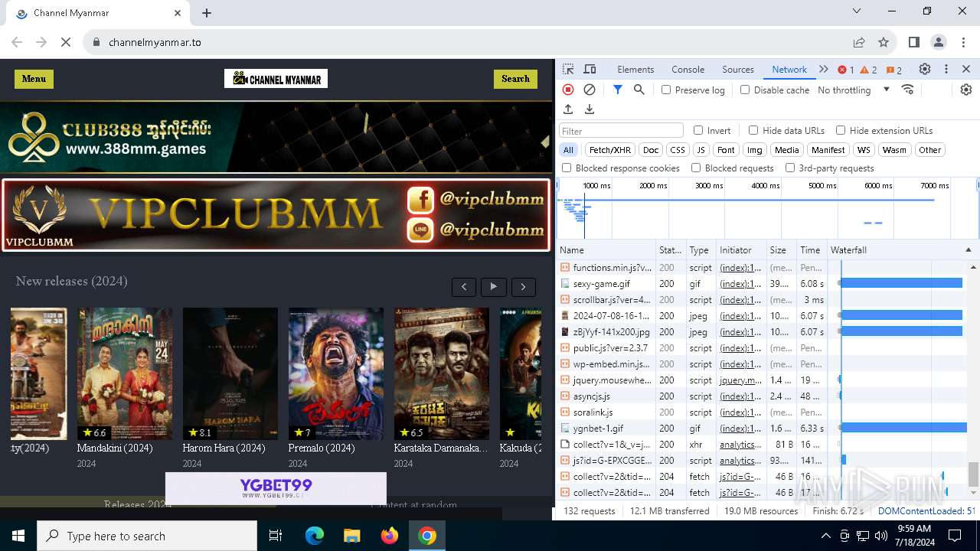Click play button in New releases carousel
The image size is (980, 551).
(x=494, y=287)
